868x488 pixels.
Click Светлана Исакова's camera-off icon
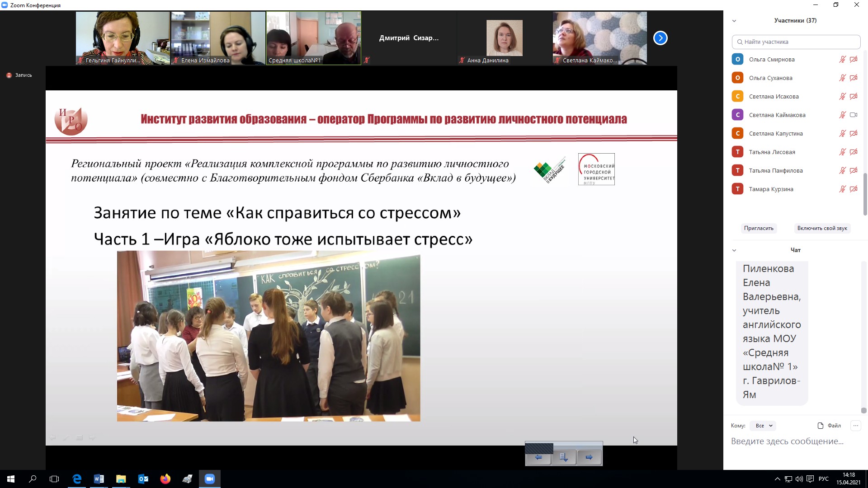point(854,96)
